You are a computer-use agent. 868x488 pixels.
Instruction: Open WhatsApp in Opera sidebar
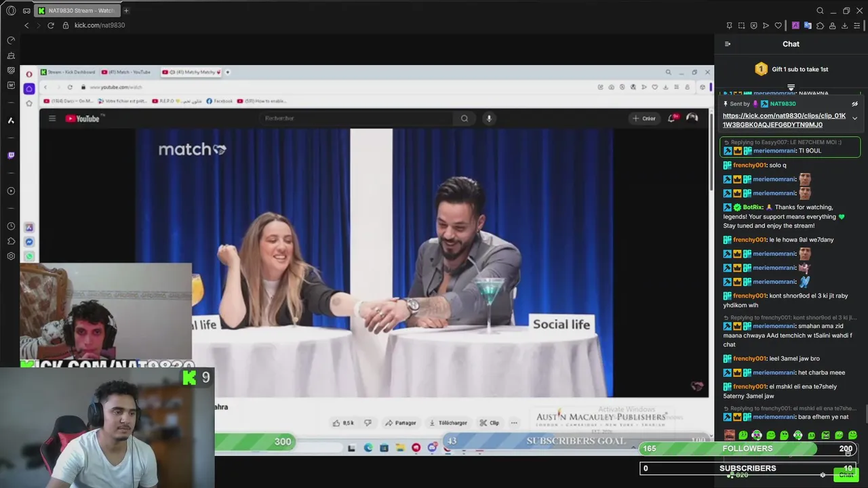tap(29, 256)
